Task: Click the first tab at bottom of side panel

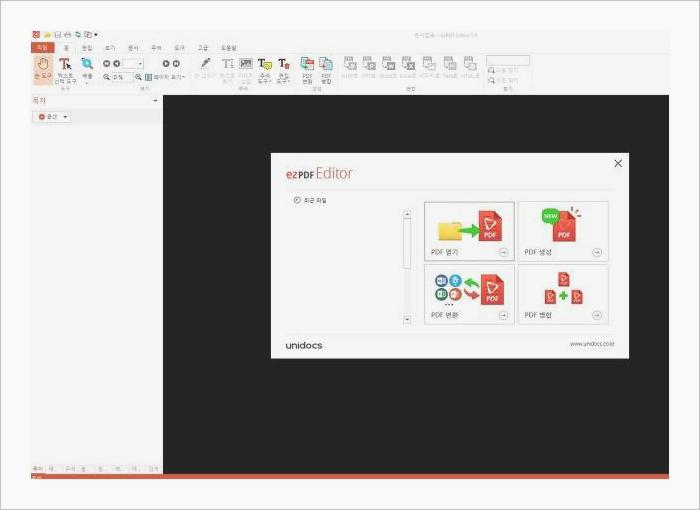Action: coord(38,468)
